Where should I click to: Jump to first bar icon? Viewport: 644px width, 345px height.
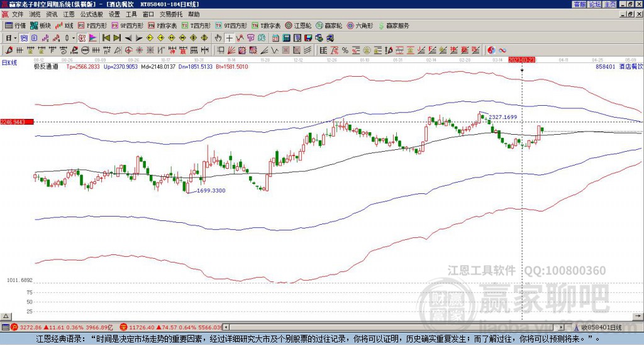(x=106, y=38)
